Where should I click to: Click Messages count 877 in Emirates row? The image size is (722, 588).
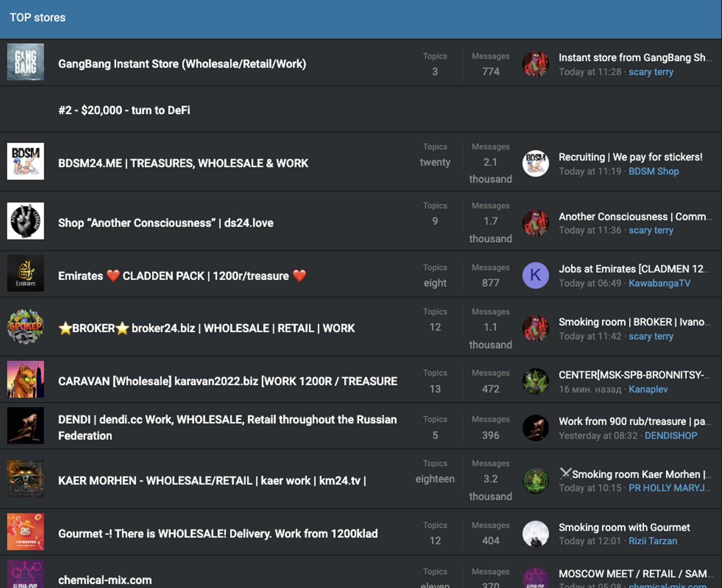490,283
